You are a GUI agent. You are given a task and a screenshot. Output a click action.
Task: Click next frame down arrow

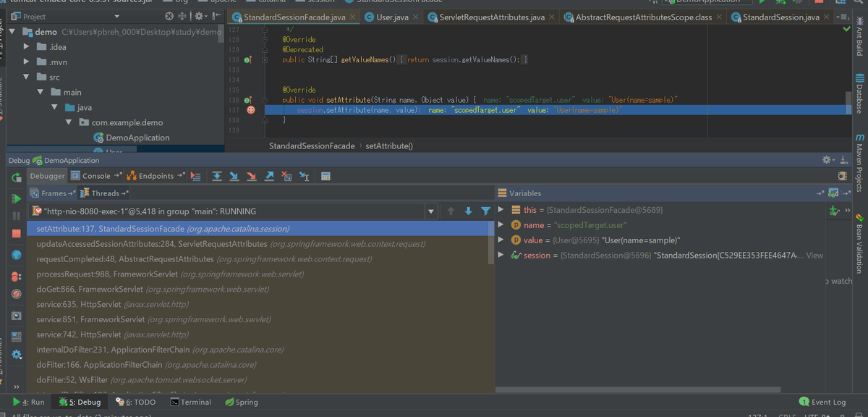coord(468,211)
